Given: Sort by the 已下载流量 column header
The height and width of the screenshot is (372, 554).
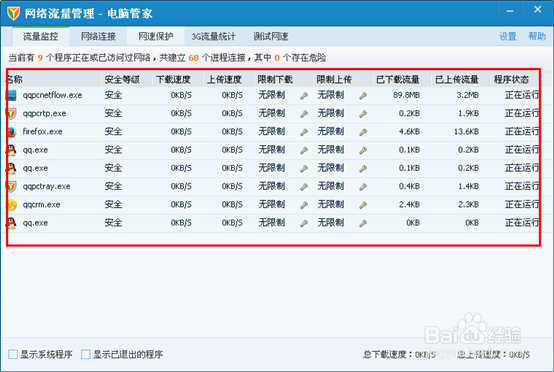Looking at the screenshot, I should [x=402, y=79].
